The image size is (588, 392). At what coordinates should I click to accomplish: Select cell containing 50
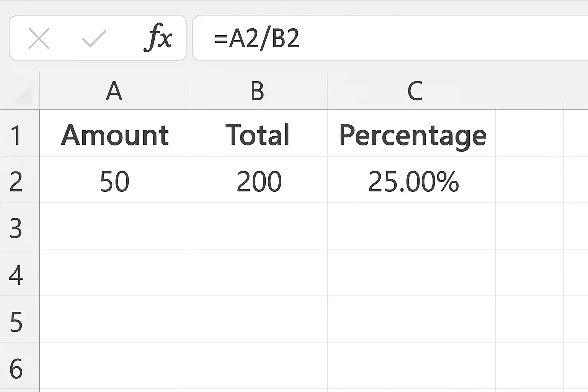click(115, 182)
